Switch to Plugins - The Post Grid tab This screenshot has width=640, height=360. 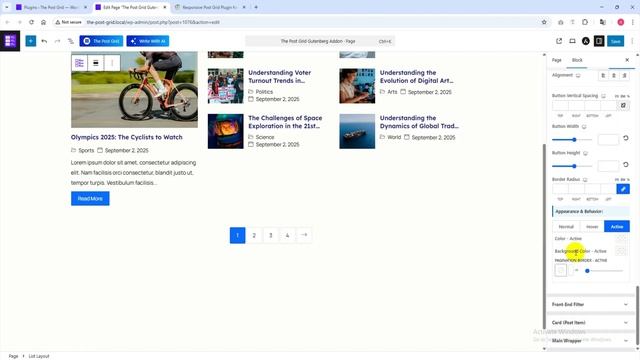point(51,7)
